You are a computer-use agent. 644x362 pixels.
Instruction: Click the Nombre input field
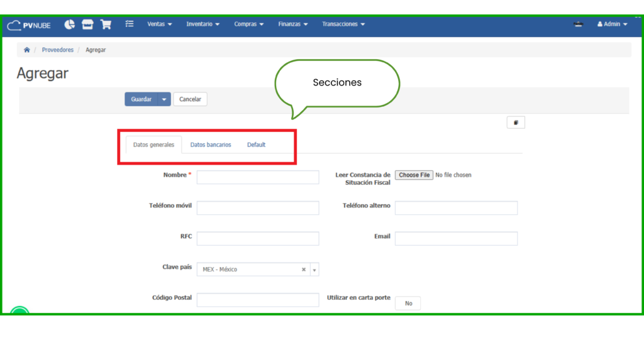[x=258, y=177]
